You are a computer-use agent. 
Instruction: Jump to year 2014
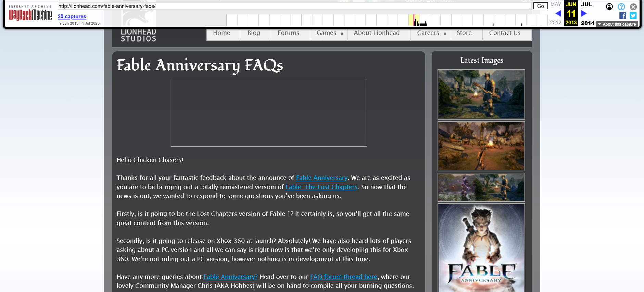tap(588, 23)
